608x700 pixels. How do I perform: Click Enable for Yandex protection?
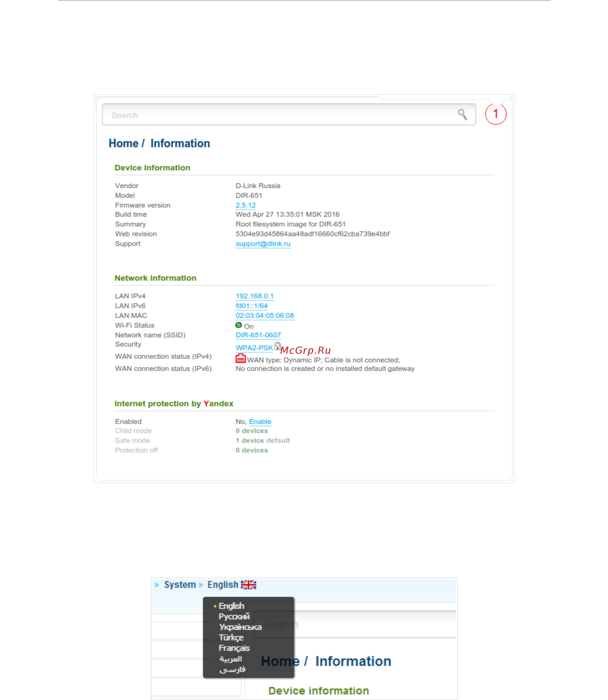pos(260,422)
